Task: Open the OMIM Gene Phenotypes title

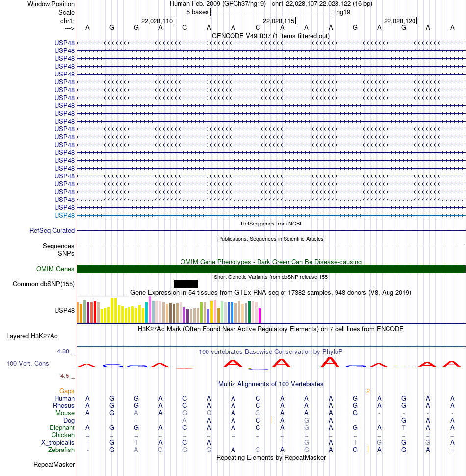Action: (271, 262)
